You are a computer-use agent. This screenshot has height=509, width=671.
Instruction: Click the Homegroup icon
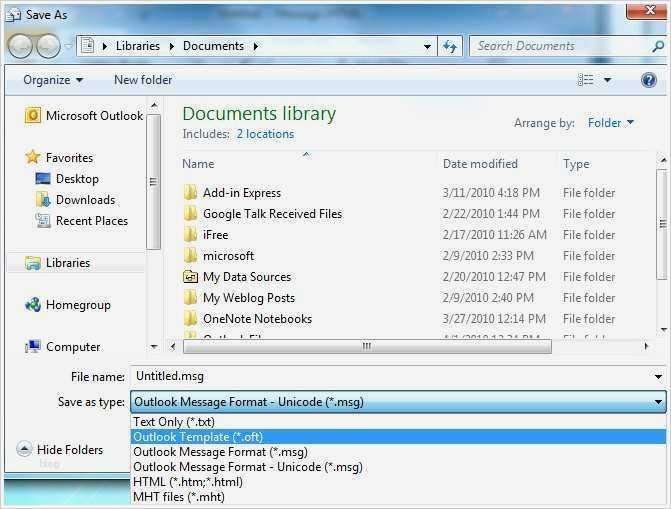point(33,305)
